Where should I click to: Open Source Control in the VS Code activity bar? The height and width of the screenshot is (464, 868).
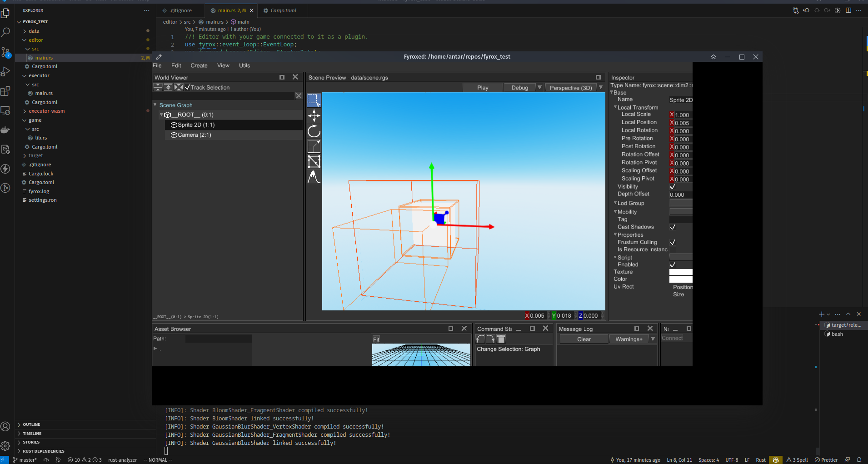[6, 52]
